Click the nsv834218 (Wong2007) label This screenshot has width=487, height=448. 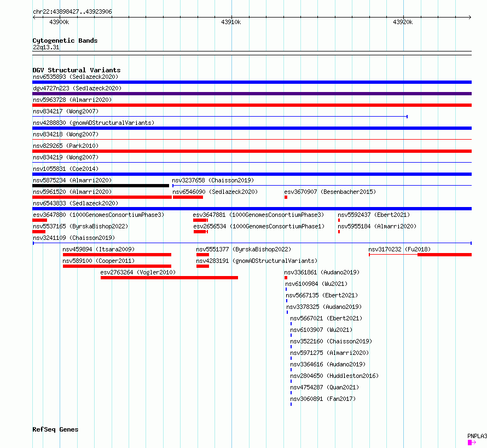(66, 134)
